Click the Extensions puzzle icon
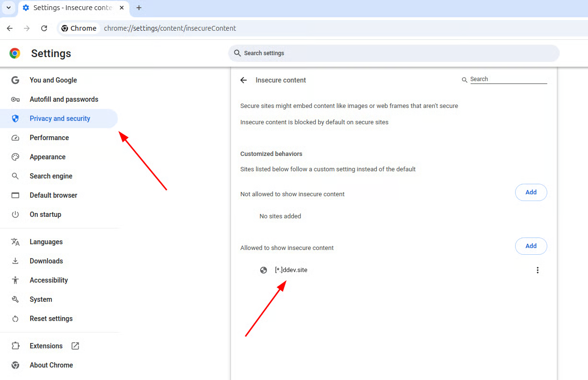 (x=15, y=346)
